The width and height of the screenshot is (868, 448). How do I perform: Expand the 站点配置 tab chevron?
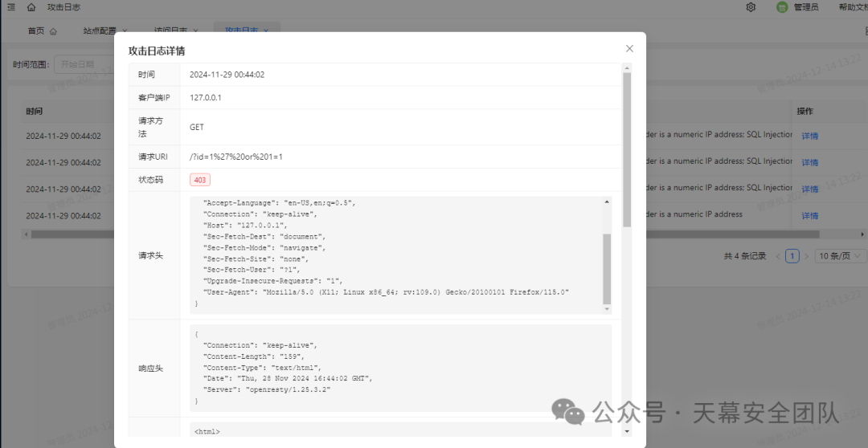pos(125,31)
